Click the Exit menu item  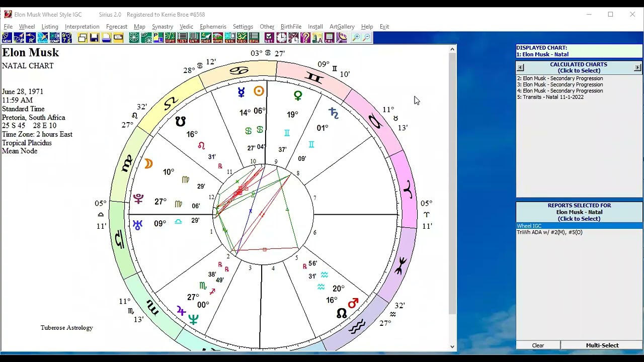384,27
